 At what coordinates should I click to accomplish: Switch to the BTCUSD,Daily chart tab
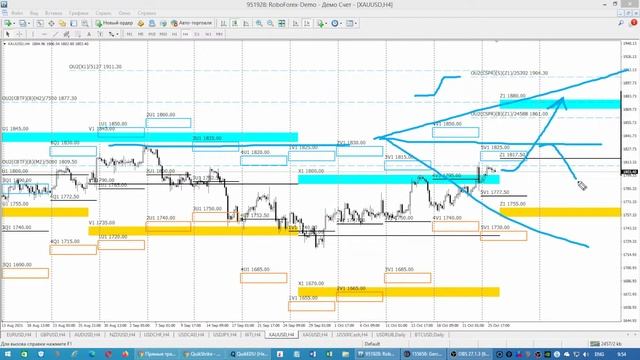click(x=429, y=335)
